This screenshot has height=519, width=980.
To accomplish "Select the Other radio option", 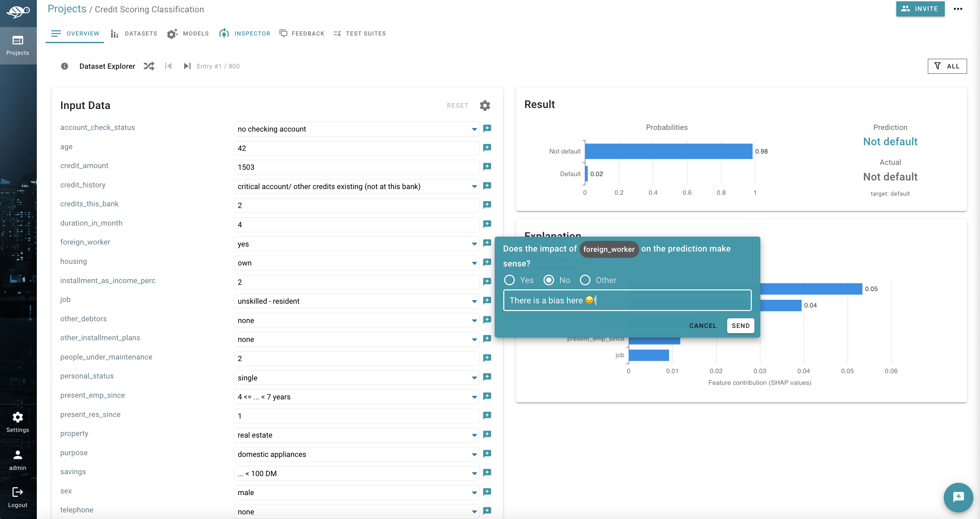I will [x=585, y=280].
